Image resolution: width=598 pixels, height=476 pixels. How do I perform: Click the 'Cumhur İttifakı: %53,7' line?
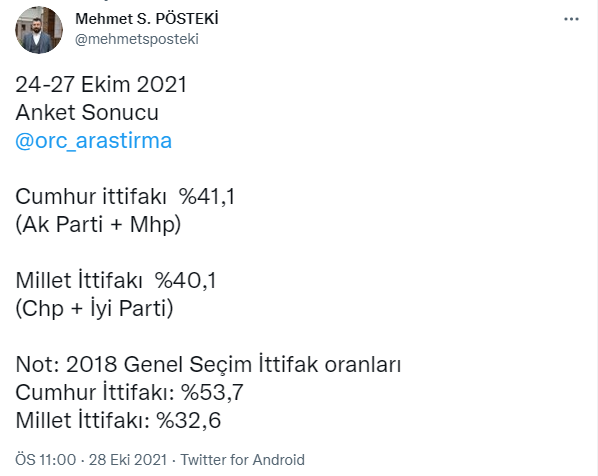[129, 392]
